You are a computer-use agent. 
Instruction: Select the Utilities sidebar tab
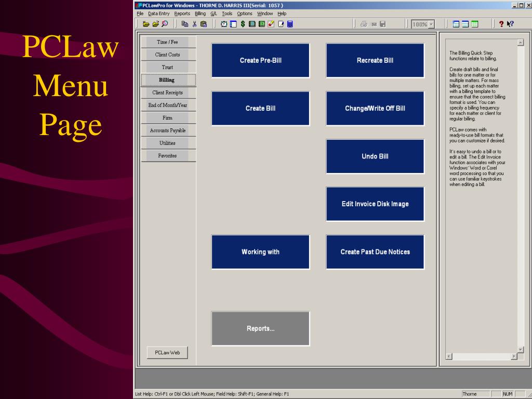(168, 143)
